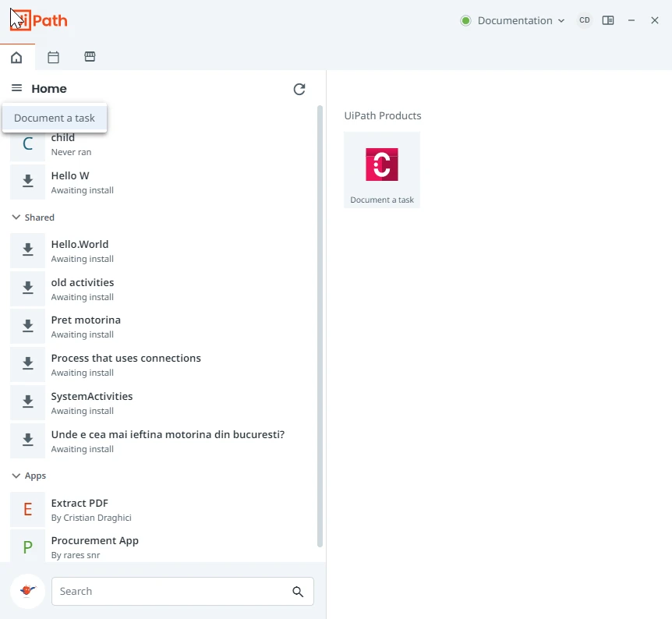Open the hamburger menu beside Home
This screenshot has width=672, height=619.
point(16,88)
